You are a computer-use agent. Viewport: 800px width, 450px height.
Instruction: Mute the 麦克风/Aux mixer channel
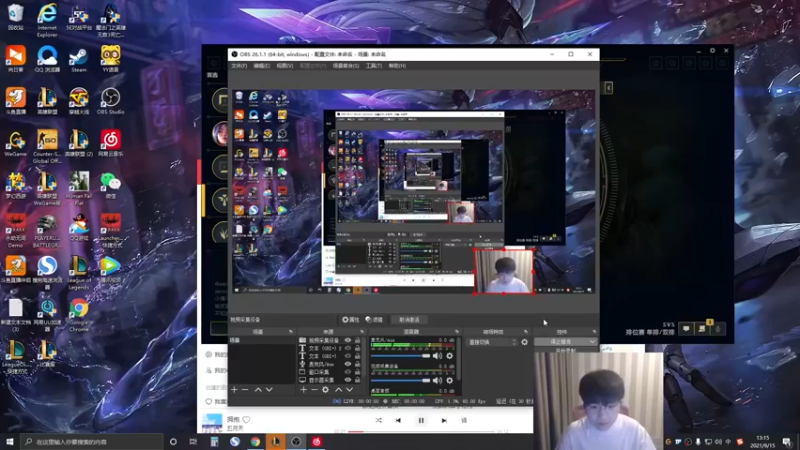[437, 356]
